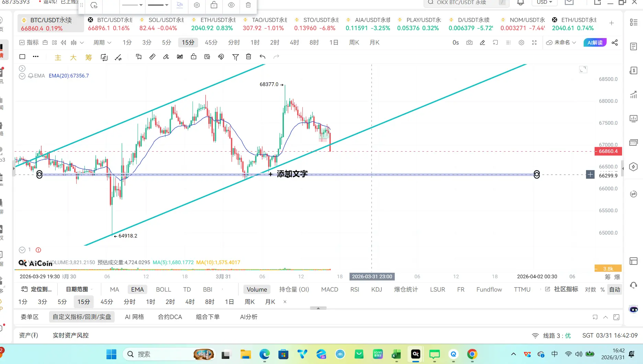Click the OKX BTC/USDT search field

[x=466, y=2]
